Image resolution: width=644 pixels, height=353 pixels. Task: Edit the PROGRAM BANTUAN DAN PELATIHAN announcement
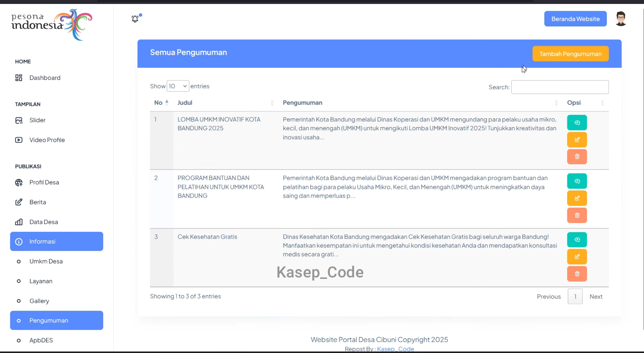pos(577,198)
